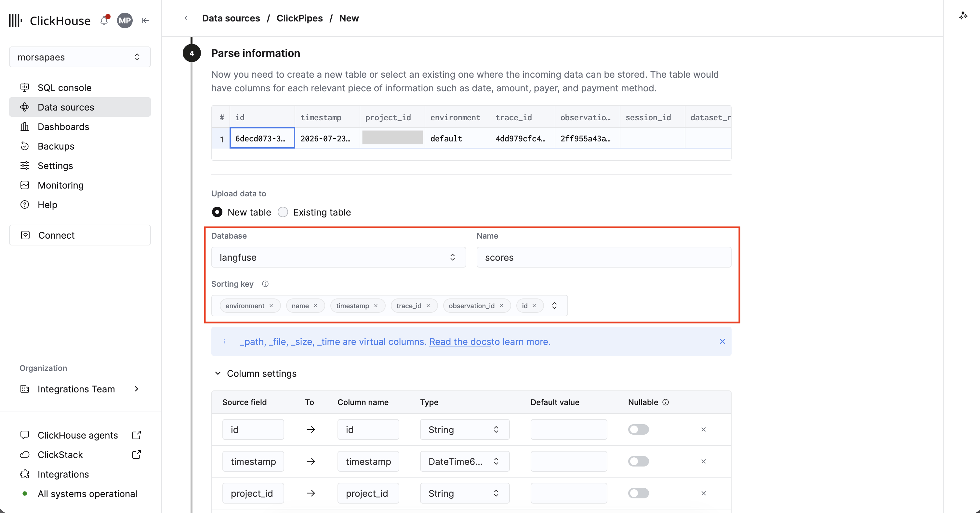Open the morsapaes service selector

click(80, 57)
